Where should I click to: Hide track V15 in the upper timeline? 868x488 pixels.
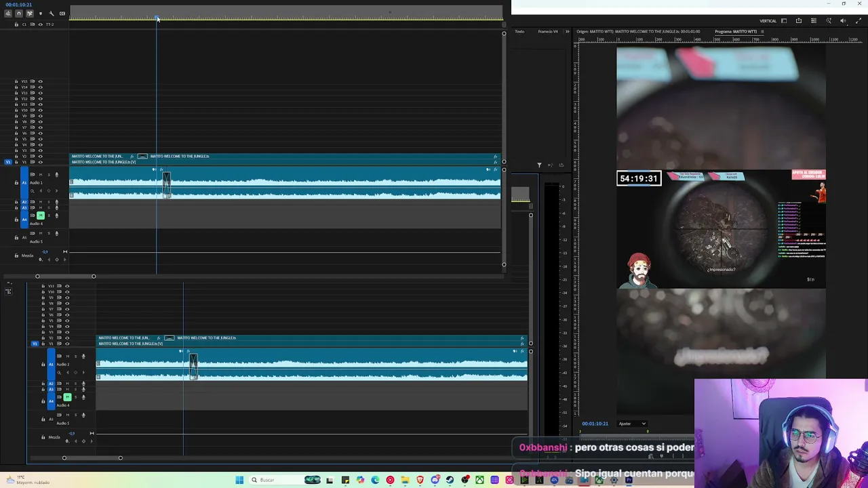[x=40, y=81]
